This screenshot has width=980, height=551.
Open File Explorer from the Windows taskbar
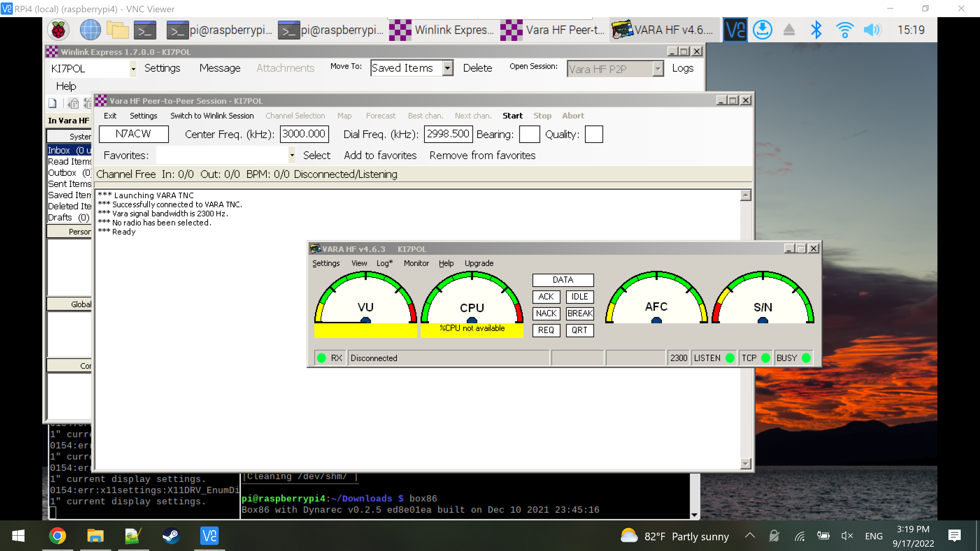point(95,536)
